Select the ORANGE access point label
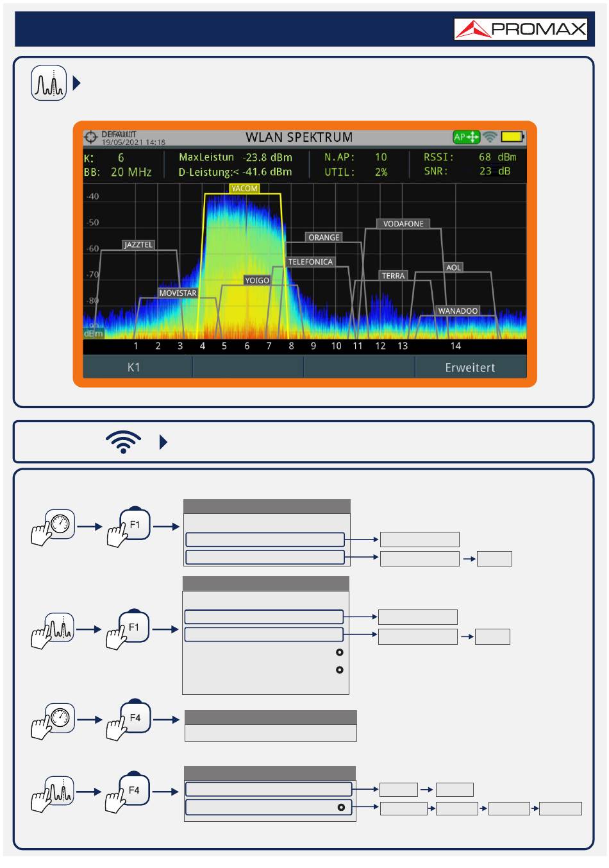The width and height of the screenshot is (609, 868). (324, 237)
